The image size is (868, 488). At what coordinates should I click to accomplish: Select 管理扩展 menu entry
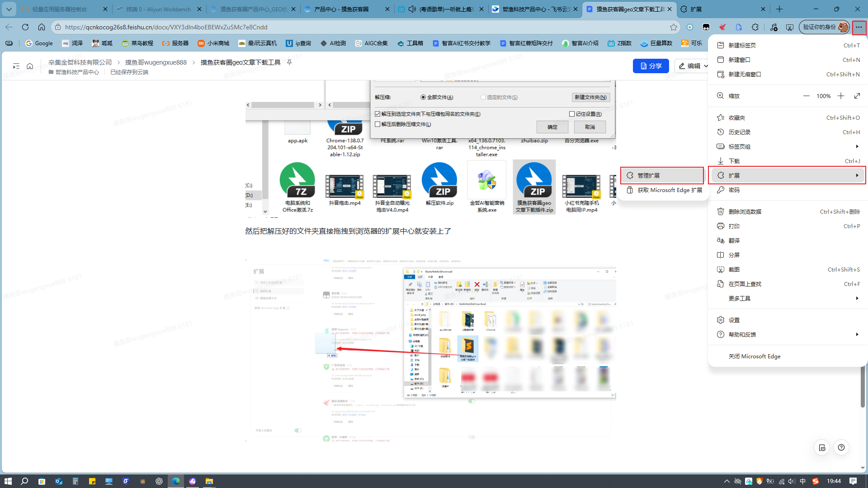[x=662, y=175]
